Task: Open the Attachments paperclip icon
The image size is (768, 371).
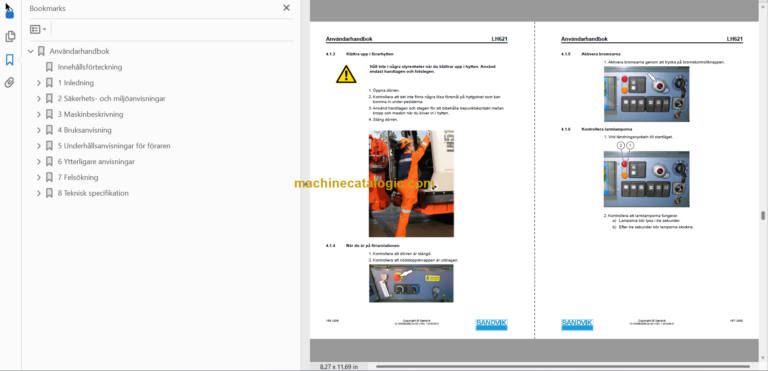Action: (x=10, y=82)
